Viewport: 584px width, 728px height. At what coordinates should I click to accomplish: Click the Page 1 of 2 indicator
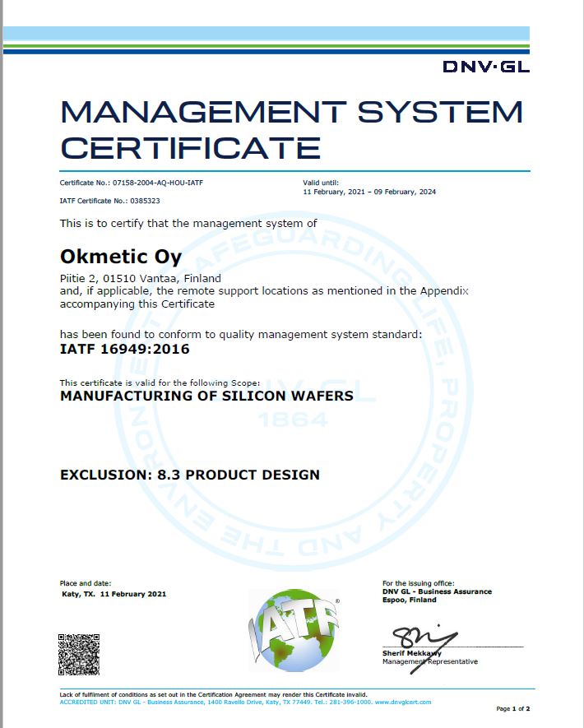[x=513, y=708]
